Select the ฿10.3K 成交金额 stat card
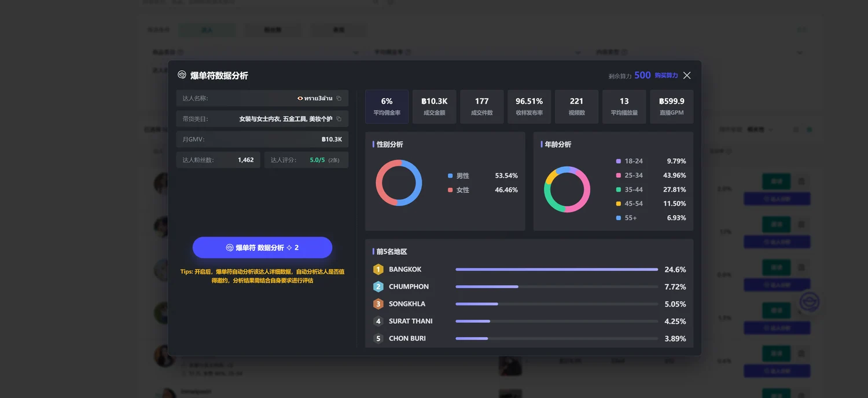The image size is (868, 398). click(x=434, y=107)
